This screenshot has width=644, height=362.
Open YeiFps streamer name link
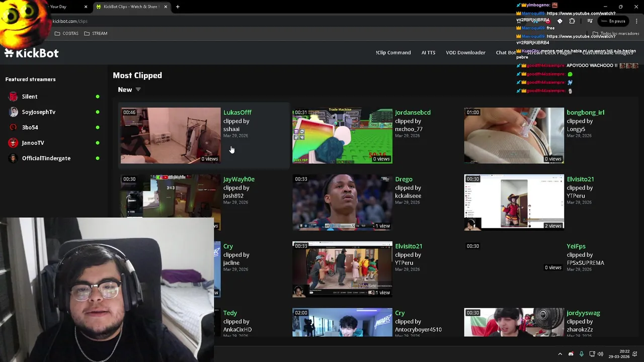(x=576, y=246)
